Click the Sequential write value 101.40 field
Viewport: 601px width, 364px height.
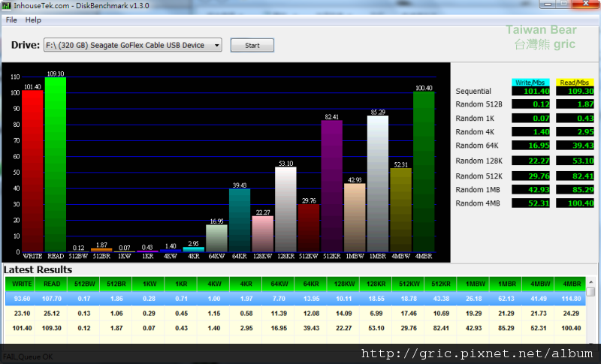530,91
